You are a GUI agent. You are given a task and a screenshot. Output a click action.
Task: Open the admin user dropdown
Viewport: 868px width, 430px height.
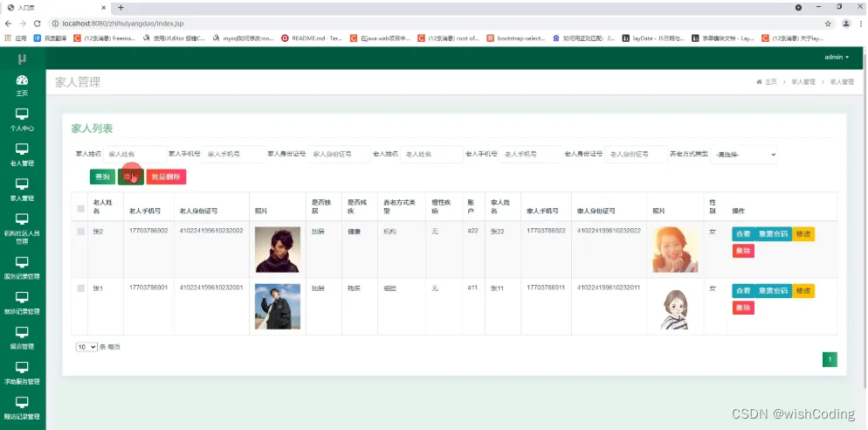[837, 57]
